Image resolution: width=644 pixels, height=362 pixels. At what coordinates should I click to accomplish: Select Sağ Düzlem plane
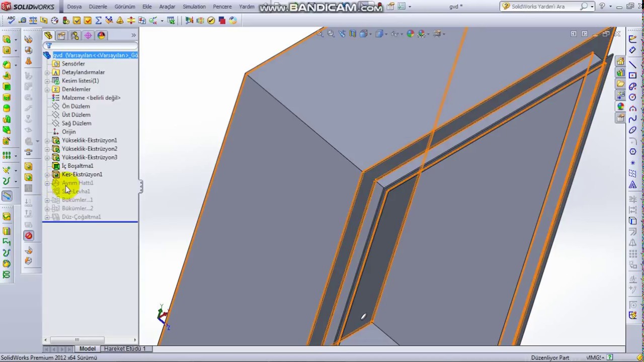76,123
